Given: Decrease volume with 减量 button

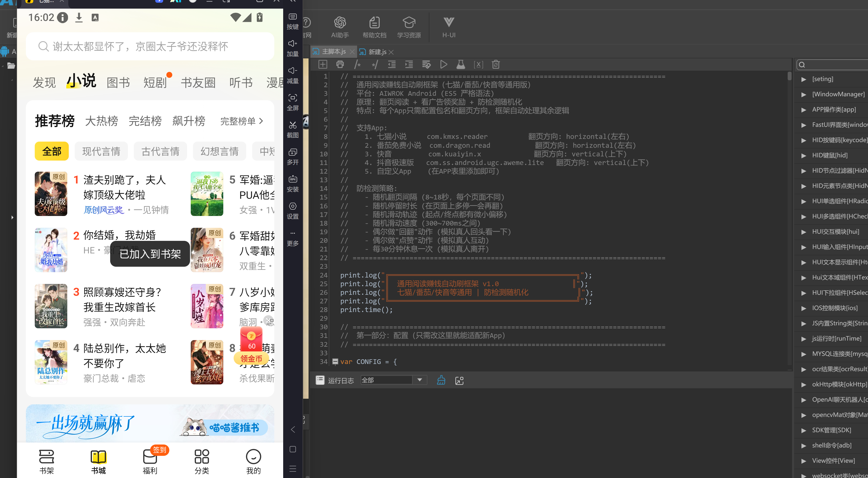Looking at the screenshot, I should (293, 75).
